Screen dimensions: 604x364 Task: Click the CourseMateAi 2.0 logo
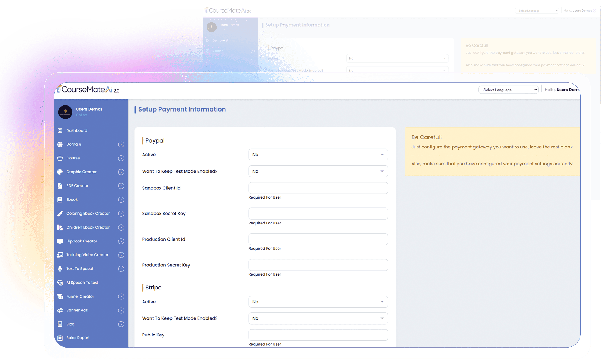coord(88,90)
